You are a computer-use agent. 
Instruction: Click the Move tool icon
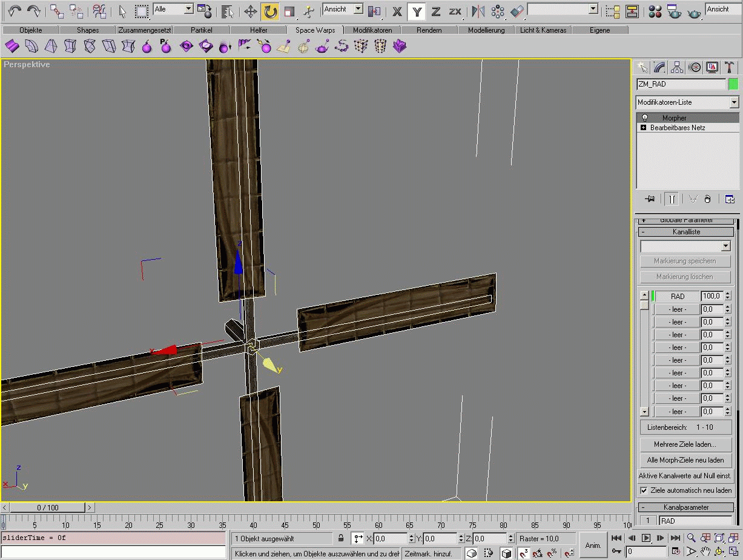(x=250, y=11)
